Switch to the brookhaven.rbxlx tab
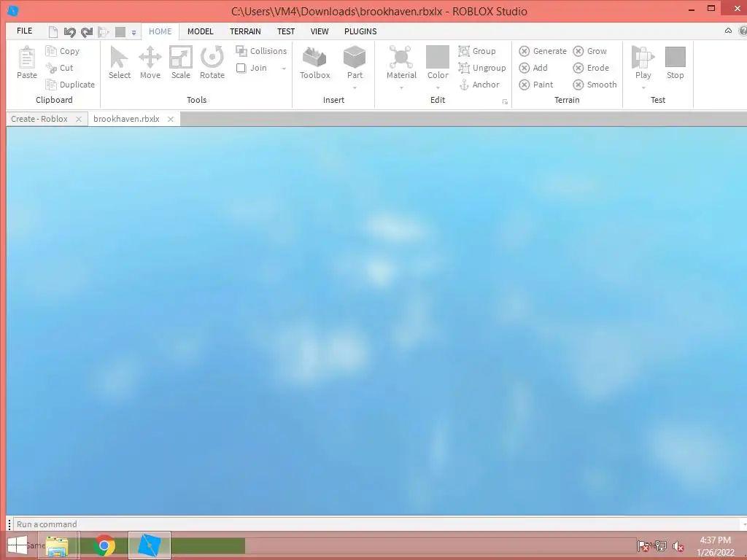The height and width of the screenshot is (560, 747). coord(126,119)
